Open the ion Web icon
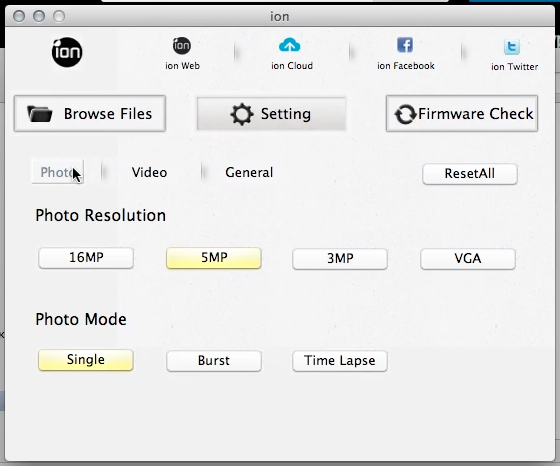 pyautogui.click(x=182, y=46)
